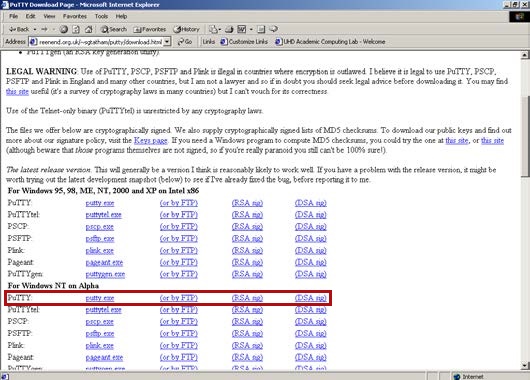Click the Print toolbar icon
This screenshot has height=380, width=530.
(229, 29)
